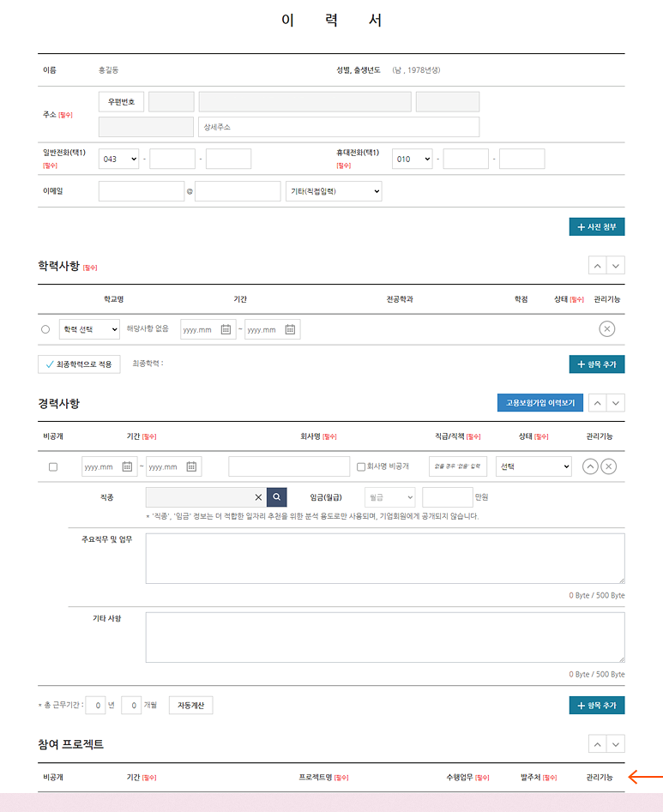Image resolution: width=663 pixels, height=812 pixels.
Task: Click 항목 추가 in career section
Action: 597,706
